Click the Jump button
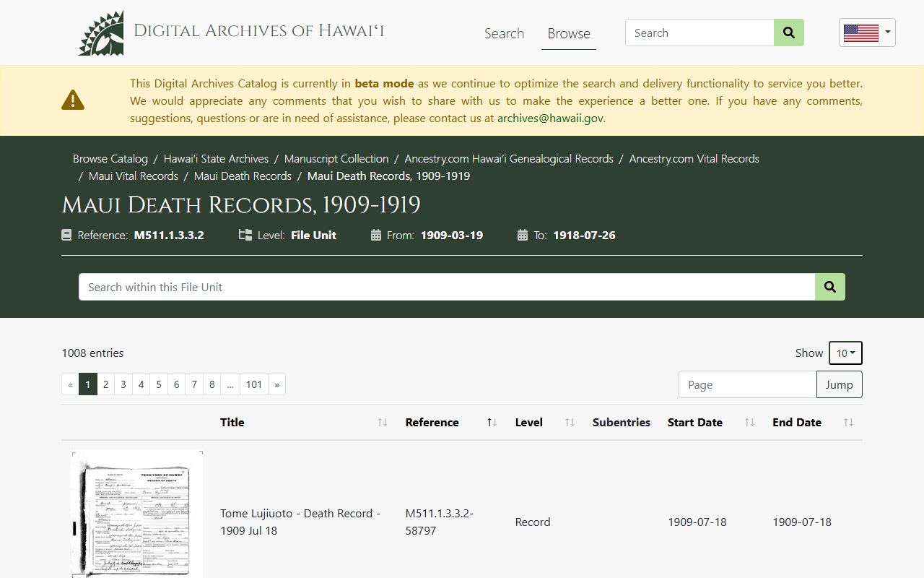924x578 pixels. 840,384
